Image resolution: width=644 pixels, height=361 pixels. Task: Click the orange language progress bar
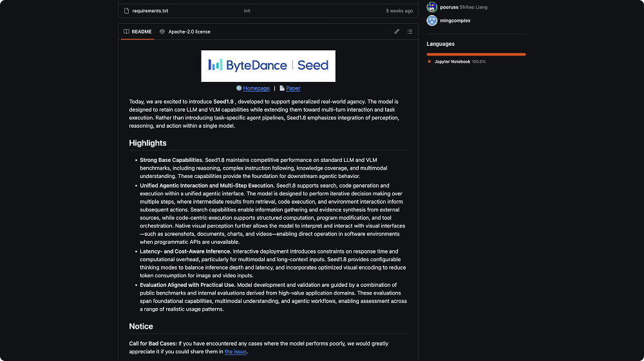(476, 54)
